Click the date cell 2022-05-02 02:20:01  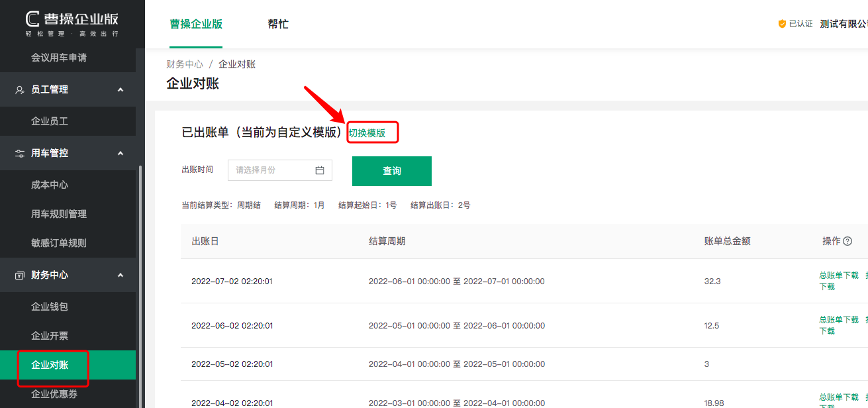[x=232, y=364]
